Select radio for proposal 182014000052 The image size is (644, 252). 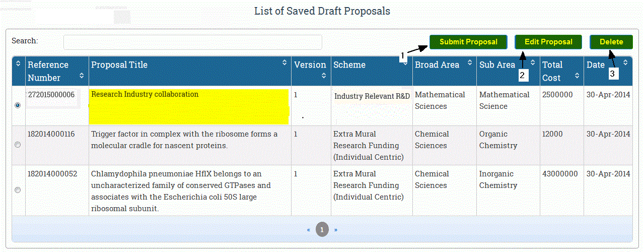pyautogui.click(x=18, y=190)
